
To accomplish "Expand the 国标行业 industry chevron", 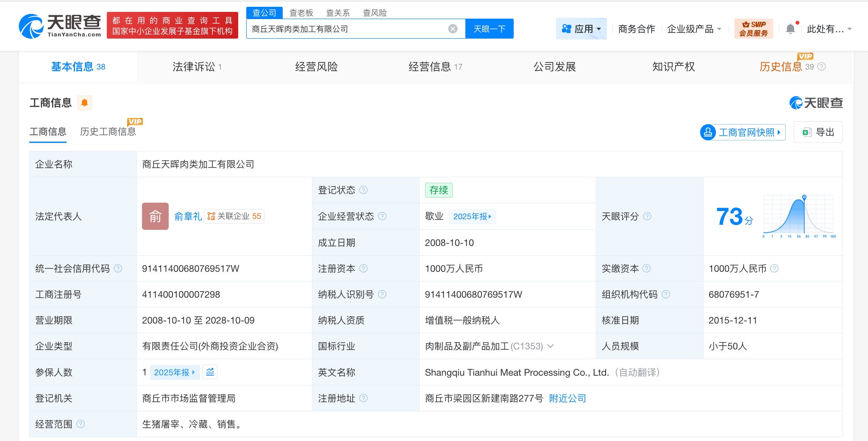I will 551,346.
